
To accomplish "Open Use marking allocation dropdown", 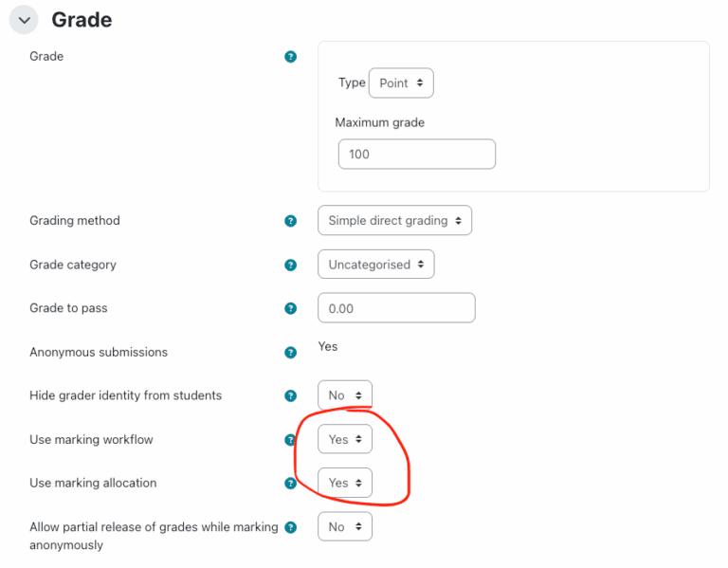I will click(345, 483).
